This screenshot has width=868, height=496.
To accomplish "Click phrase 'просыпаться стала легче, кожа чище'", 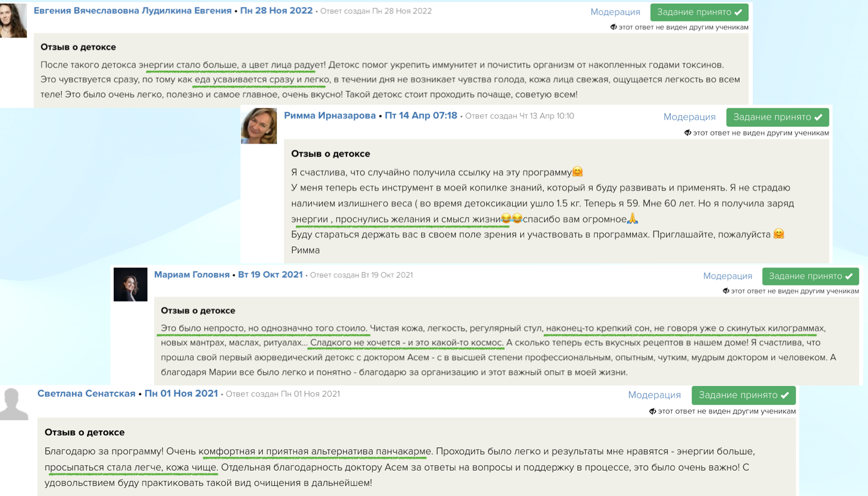I will [131, 467].
